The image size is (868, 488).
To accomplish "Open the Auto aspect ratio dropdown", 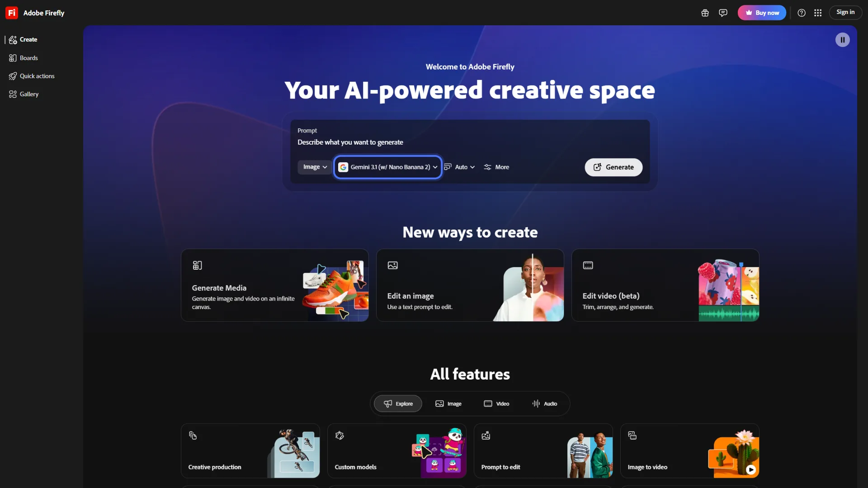I will 460,167.
